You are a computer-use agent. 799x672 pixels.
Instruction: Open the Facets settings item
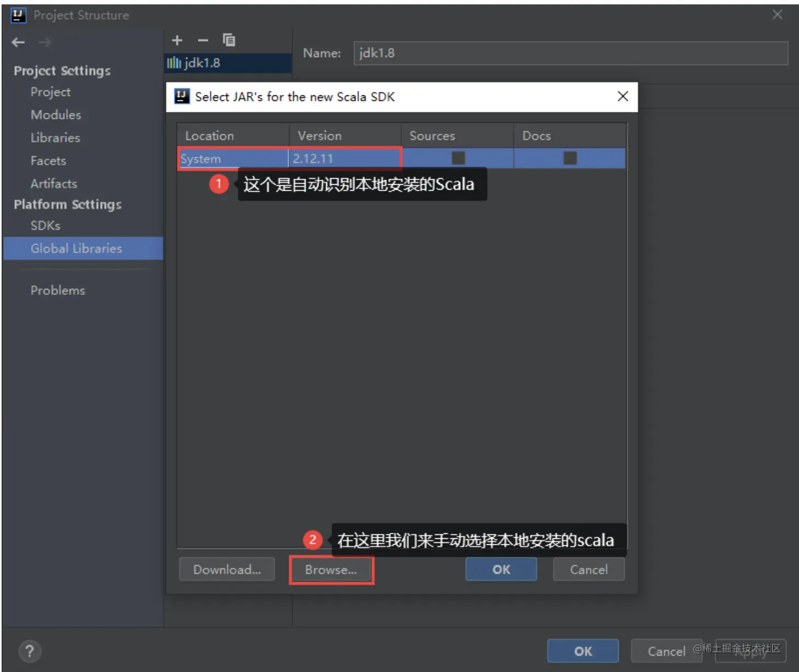click(x=48, y=161)
